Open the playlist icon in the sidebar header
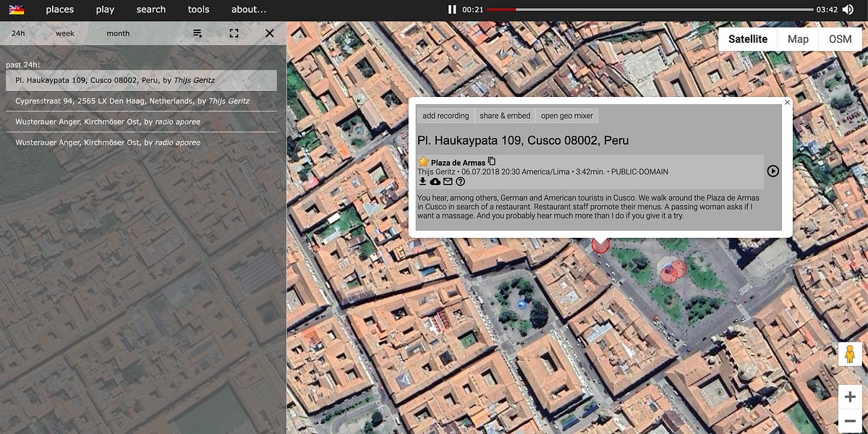 [197, 33]
